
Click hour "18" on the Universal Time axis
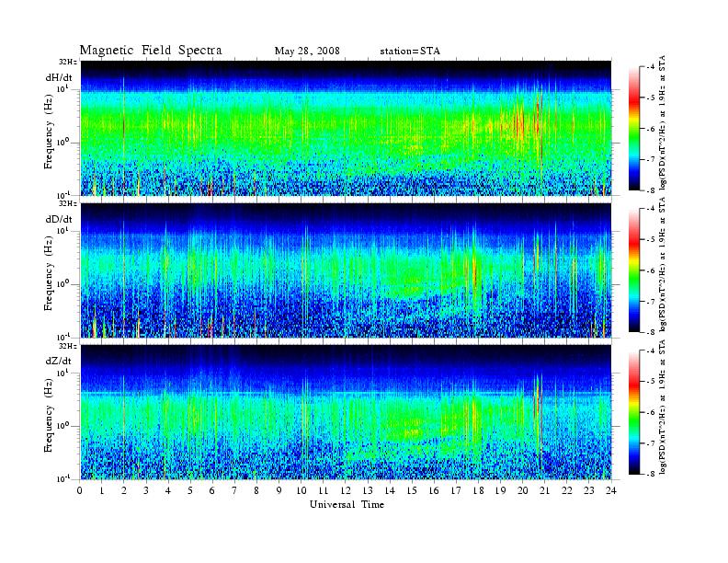pos(479,490)
